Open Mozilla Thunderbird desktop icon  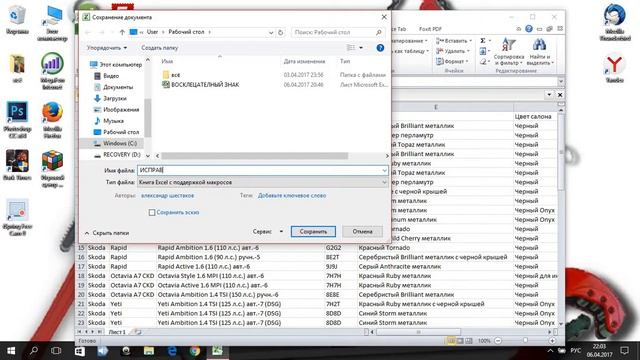614,22
